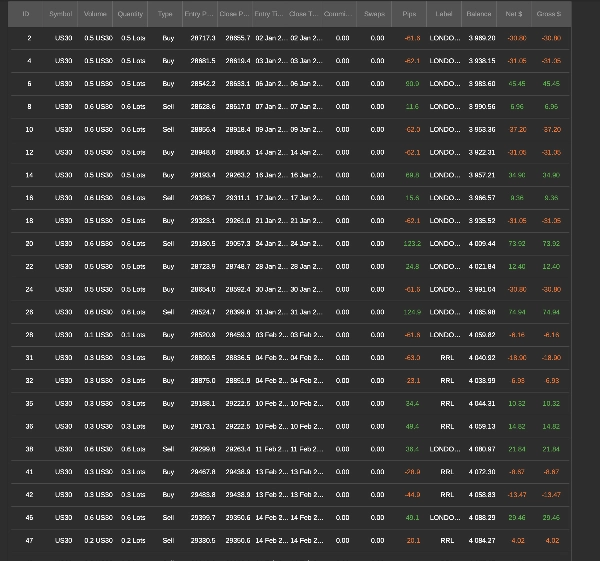
Task: Click the Gross $ column header
Action: (549, 14)
